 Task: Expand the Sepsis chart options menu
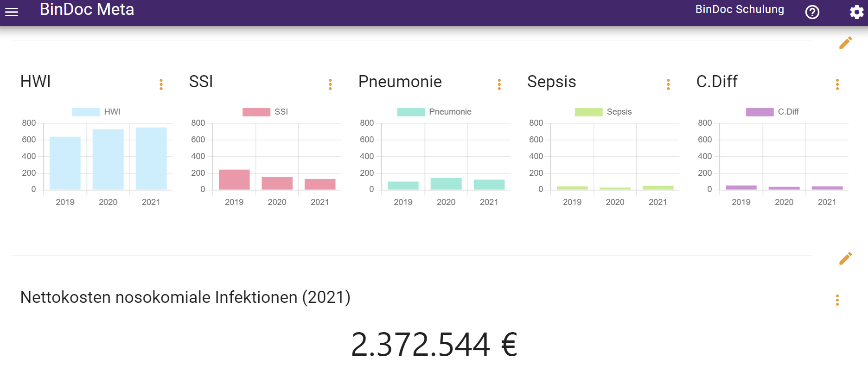pos(668,84)
